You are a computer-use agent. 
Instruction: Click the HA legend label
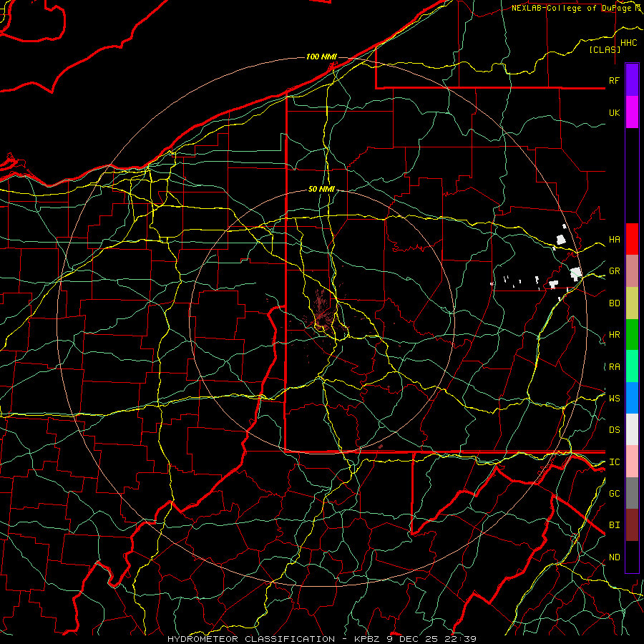click(x=614, y=239)
